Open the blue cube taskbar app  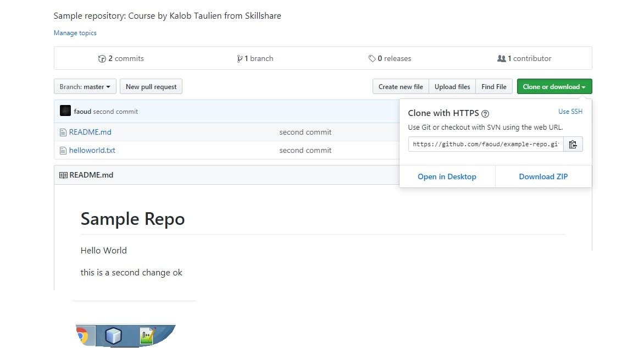113,336
